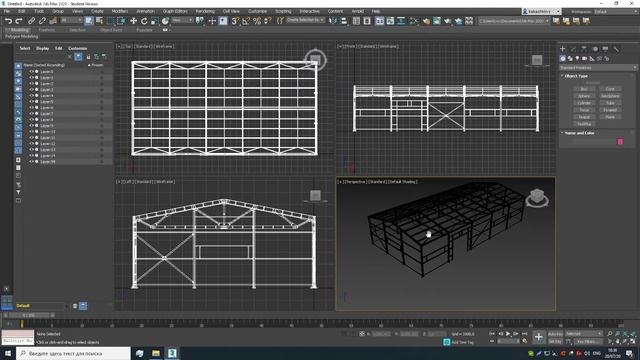Open the Hierarchy tab in Command Panel
640x360 pixels.
pos(584,49)
